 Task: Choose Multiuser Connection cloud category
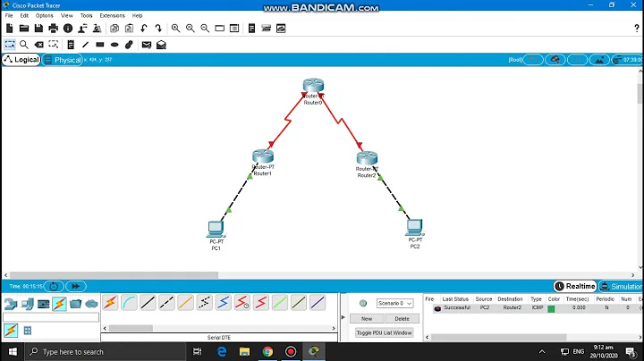click(x=91, y=304)
